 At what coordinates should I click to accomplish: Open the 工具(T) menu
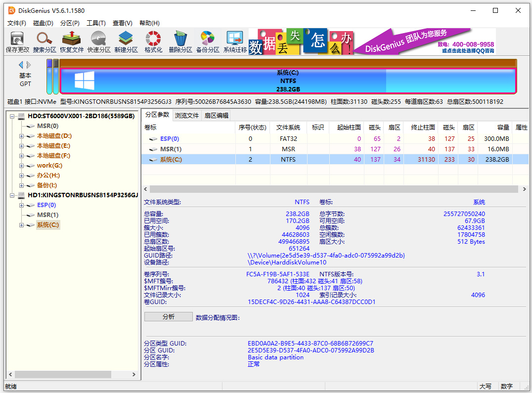click(95, 23)
